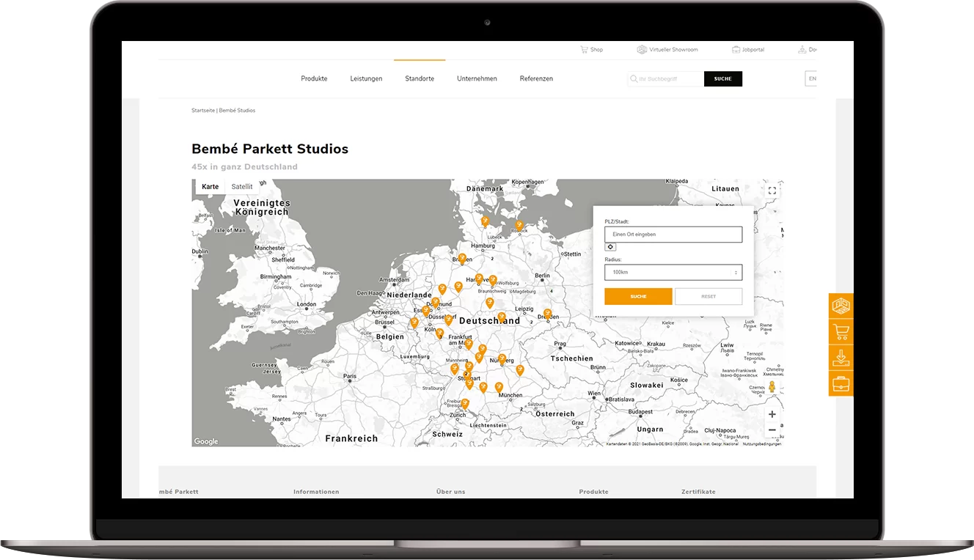
Task: Switch language with the EN button
Action: (x=811, y=78)
